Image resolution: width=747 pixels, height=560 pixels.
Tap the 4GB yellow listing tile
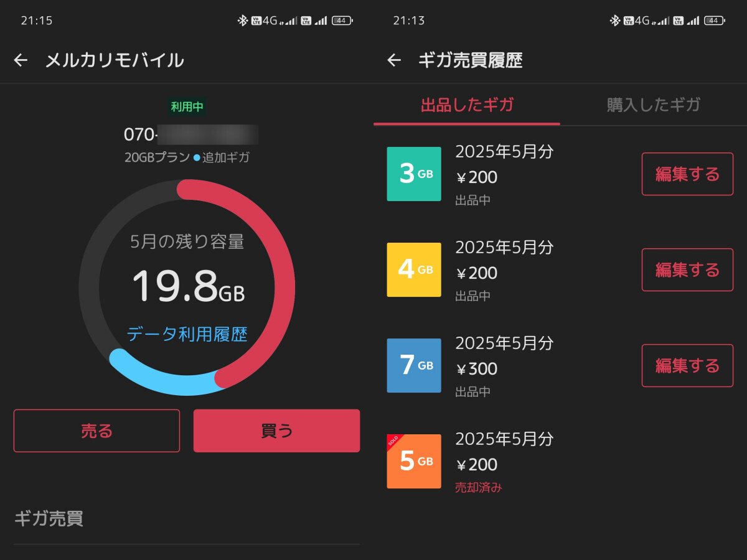[414, 270]
